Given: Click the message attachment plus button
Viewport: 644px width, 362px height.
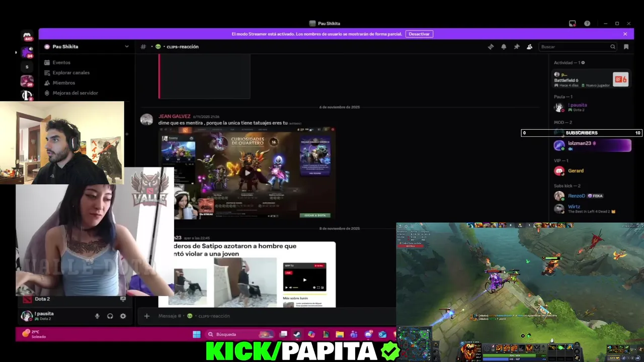Looking at the screenshot, I should tap(146, 316).
